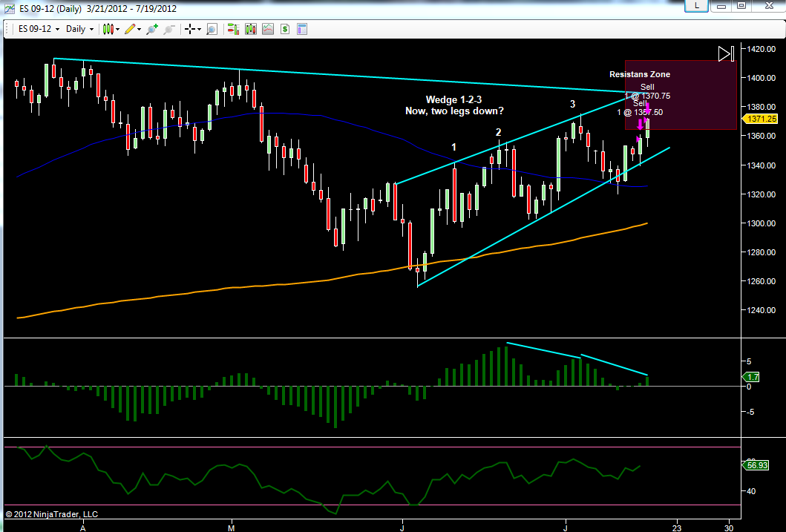
Task: Click the L link button in title bar
Action: [x=697, y=5]
